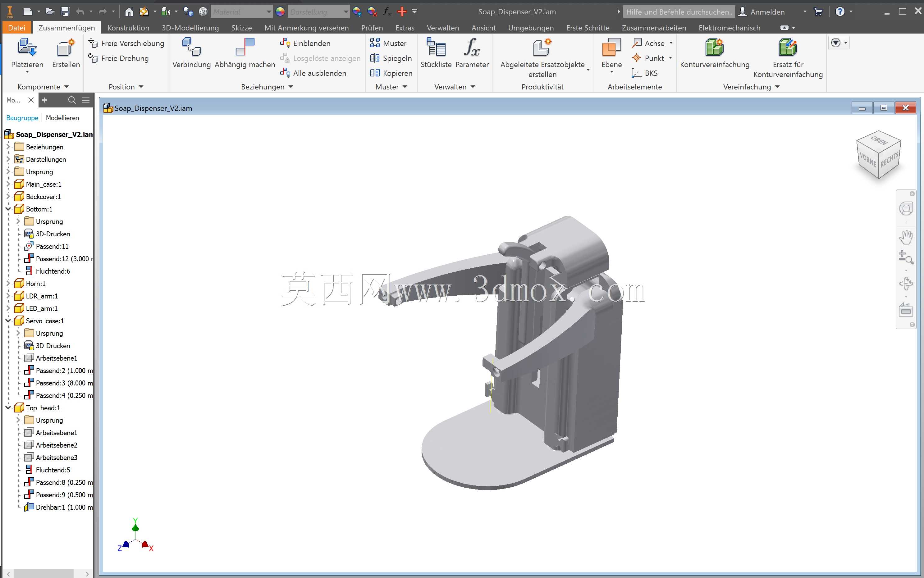The width and height of the screenshot is (924, 578).
Task: Expand the Main_case:1 tree node
Action: click(x=8, y=184)
